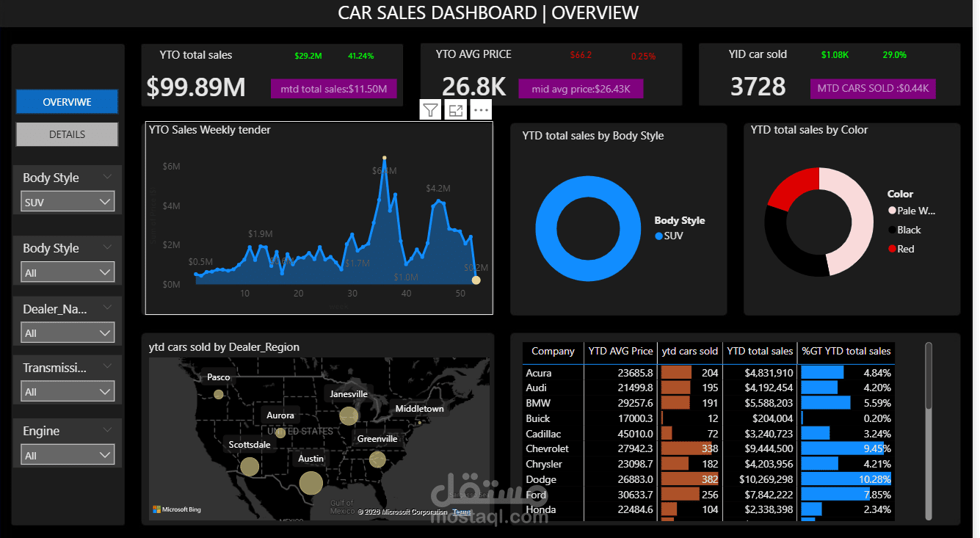
Task: Select the Chevrolet row in the table
Action: point(708,448)
